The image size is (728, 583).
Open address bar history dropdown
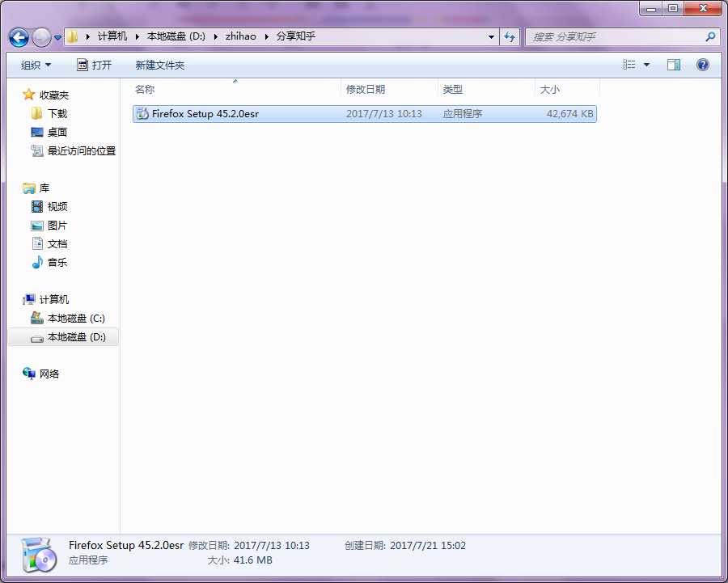491,36
